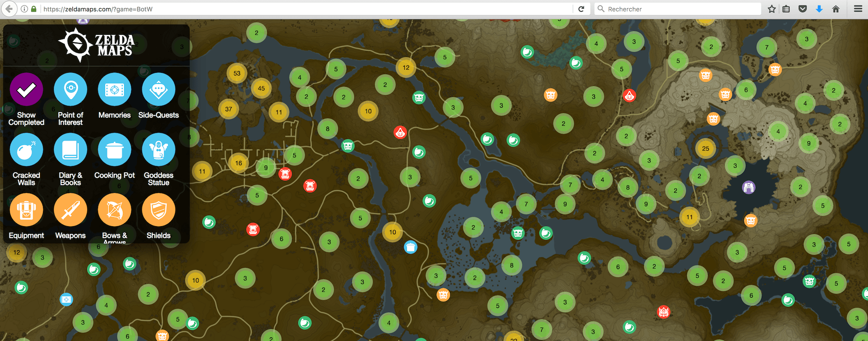The height and width of the screenshot is (341, 868).
Task: Click the orange Weapons category icon
Action: coord(70,210)
